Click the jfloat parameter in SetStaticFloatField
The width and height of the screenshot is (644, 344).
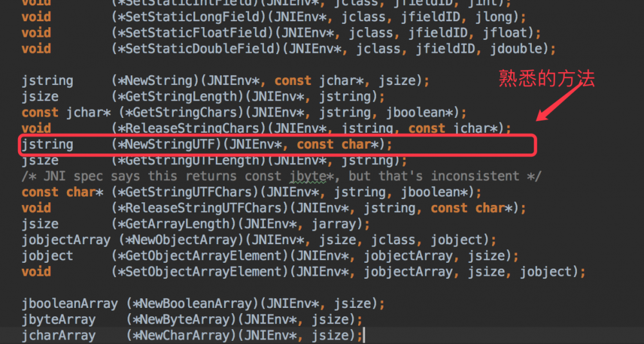505,33
